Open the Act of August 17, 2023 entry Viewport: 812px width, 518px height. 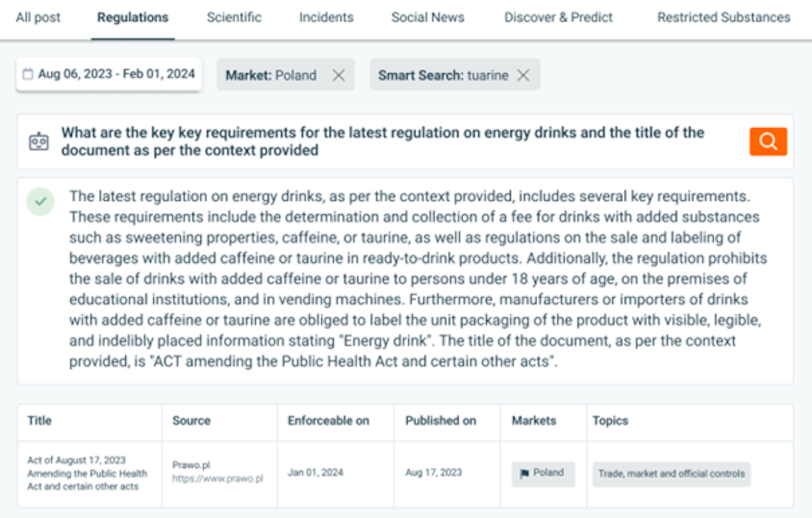point(86,473)
